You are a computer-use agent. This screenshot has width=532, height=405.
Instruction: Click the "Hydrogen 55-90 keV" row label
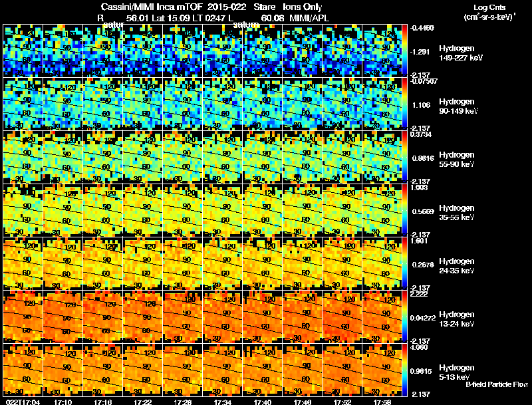point(457,160)
